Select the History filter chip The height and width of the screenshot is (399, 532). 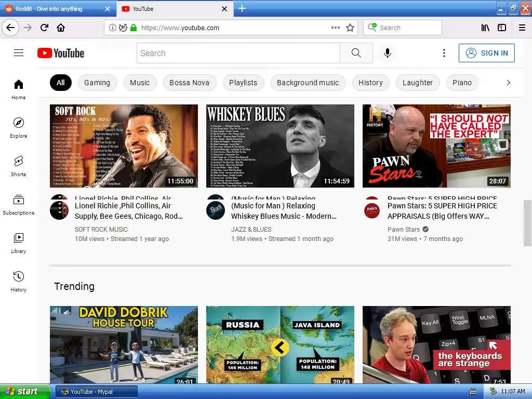[x=371, y=83]
